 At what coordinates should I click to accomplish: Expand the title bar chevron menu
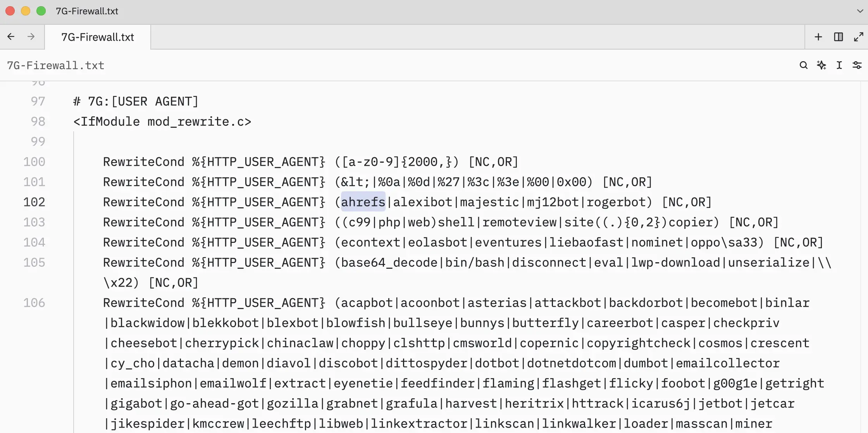tap(860, 11)
